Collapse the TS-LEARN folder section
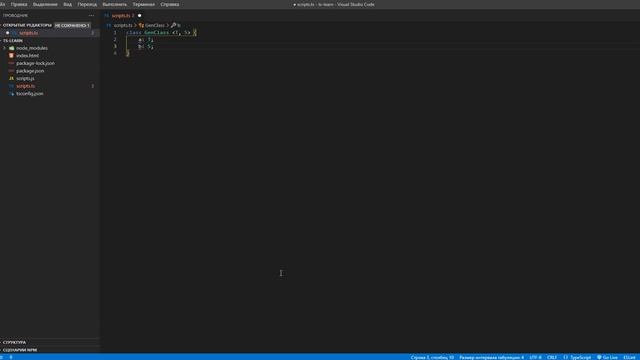640x360 pixels. 13,40
